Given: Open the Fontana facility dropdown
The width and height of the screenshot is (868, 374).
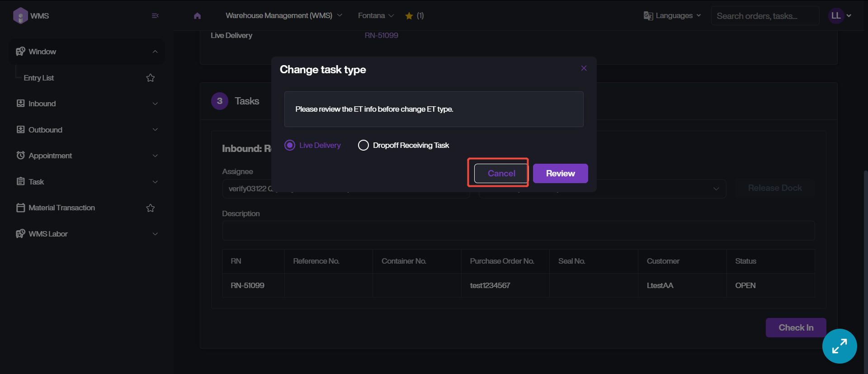Looking at the screenshot, I should (x=376, y=16).
